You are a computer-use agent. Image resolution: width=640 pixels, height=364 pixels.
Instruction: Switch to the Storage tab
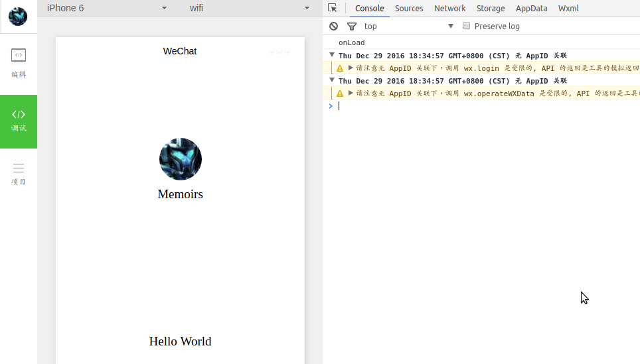pos(491,8)
